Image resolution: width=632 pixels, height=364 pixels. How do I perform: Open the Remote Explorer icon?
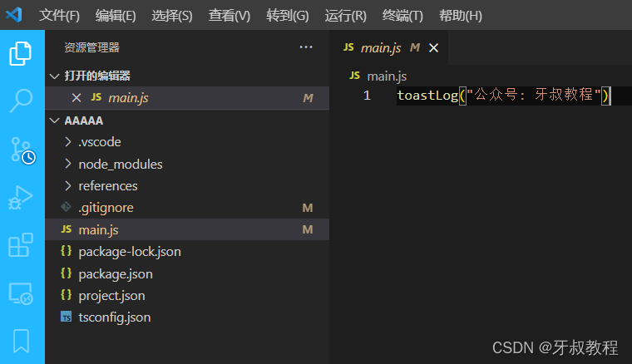(21, 293)
